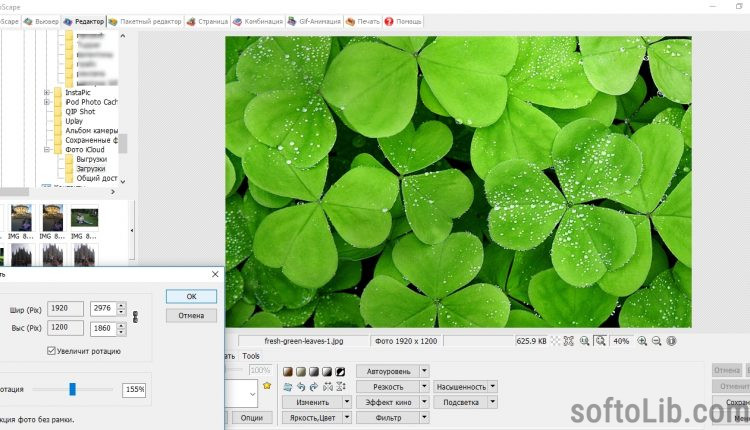Image resolution: width=750 pixels, height=430 pixels.
Task: Expand the iPod Photo Cache folder node
Action: (x=47, y=102)
